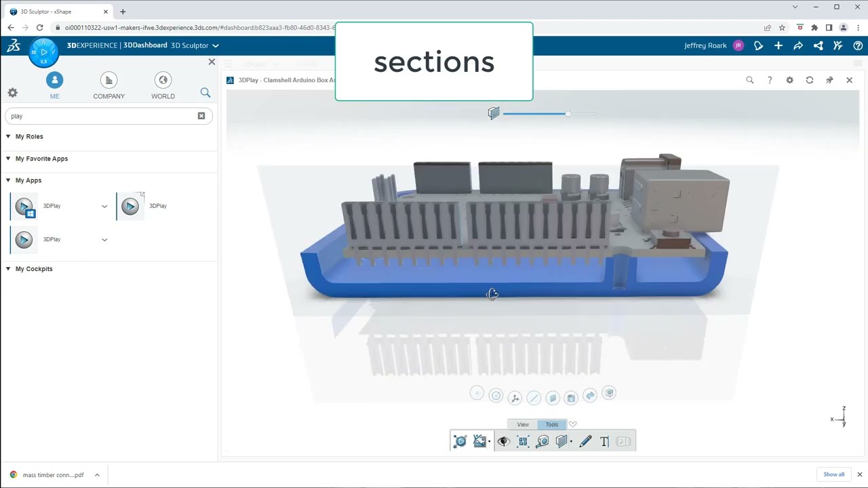Collapse the My Apps section

click(x=8, y=180)
